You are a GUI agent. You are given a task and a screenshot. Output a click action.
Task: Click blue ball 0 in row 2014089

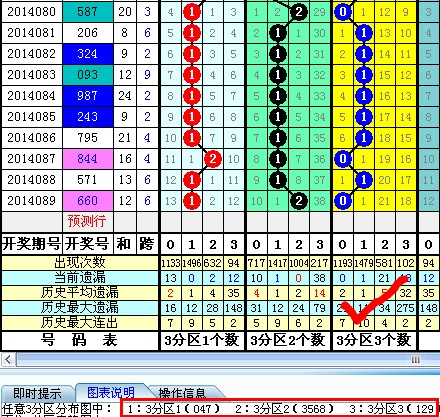343,201
